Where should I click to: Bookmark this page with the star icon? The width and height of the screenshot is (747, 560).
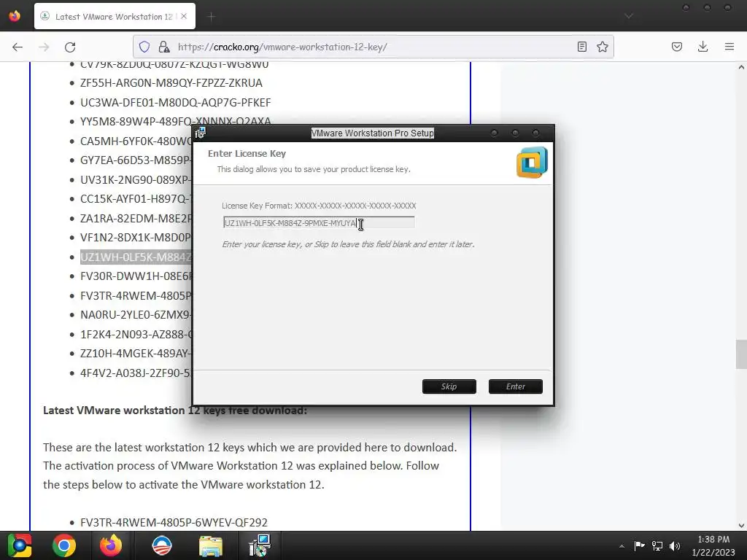click(602, 47)
